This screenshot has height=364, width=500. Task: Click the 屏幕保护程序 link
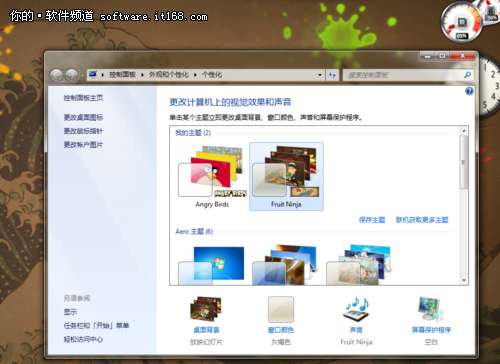click(x=431, y=330)
